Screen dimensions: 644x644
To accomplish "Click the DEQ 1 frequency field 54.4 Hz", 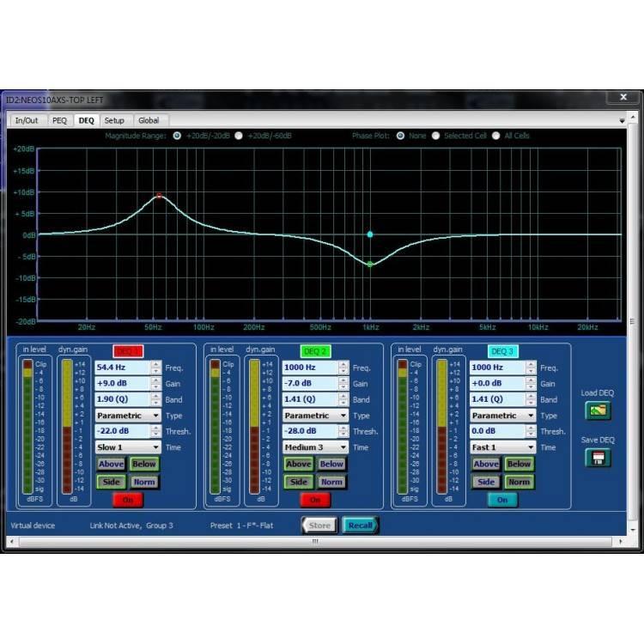I will click(122, 368).
